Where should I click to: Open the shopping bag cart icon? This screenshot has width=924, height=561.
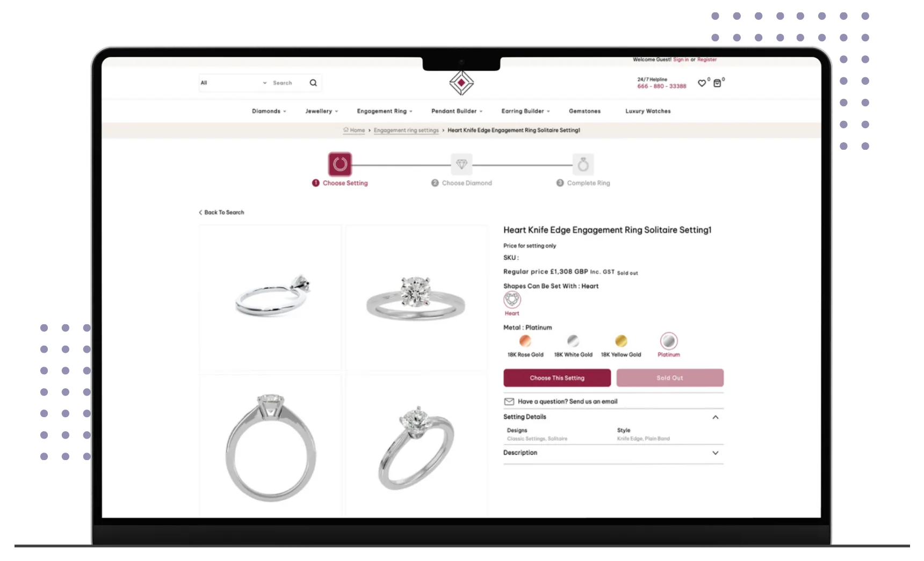click(717, 83)
